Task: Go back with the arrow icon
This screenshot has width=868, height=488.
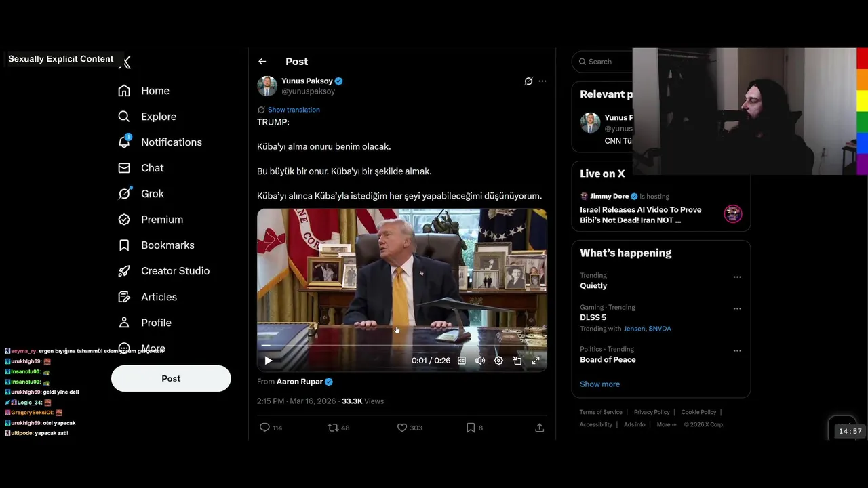Action: [x=262, y=62]
